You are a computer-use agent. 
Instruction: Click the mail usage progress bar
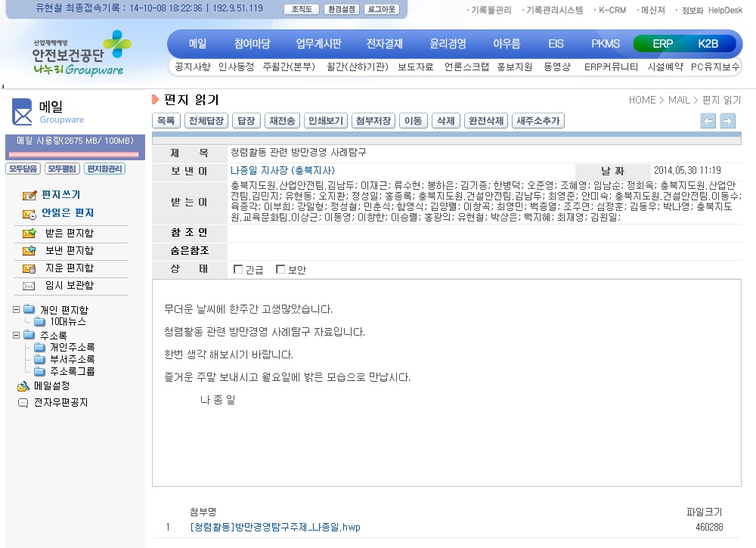point(74,155)
